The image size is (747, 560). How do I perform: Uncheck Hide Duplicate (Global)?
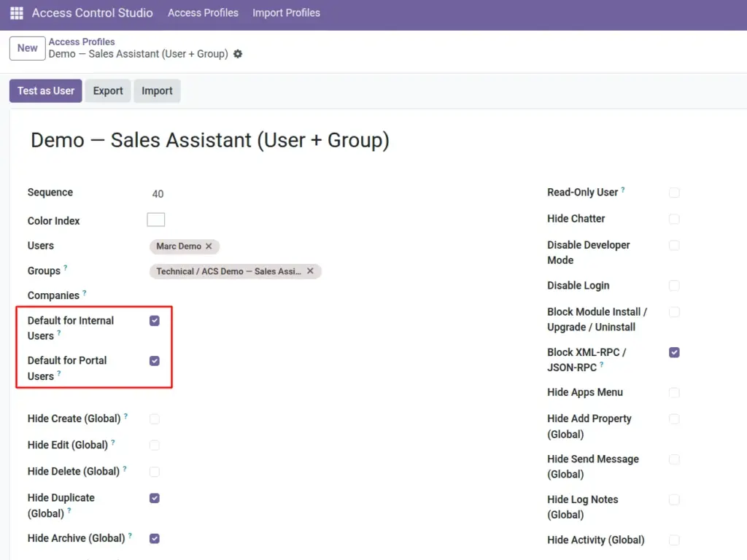pos(155,498)
